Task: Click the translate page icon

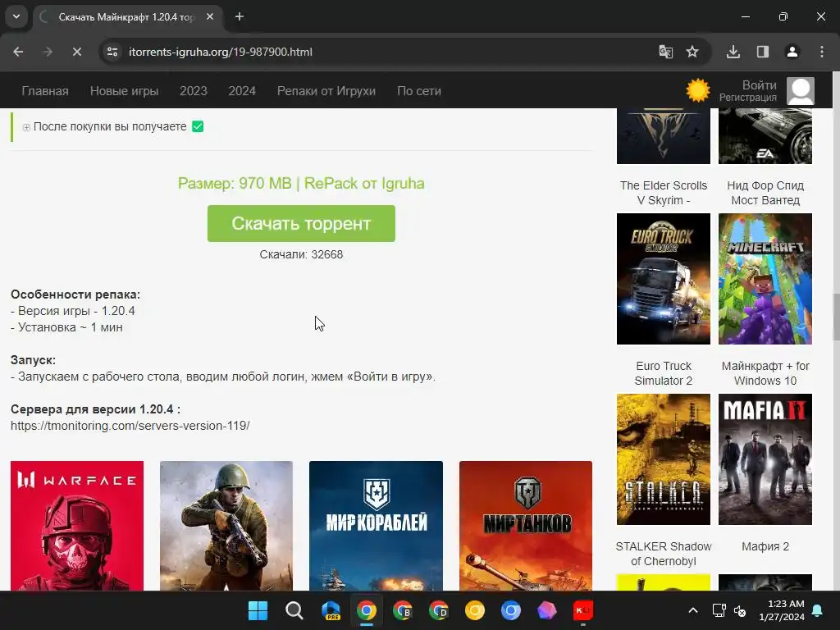Action: (x=665, y=52)
